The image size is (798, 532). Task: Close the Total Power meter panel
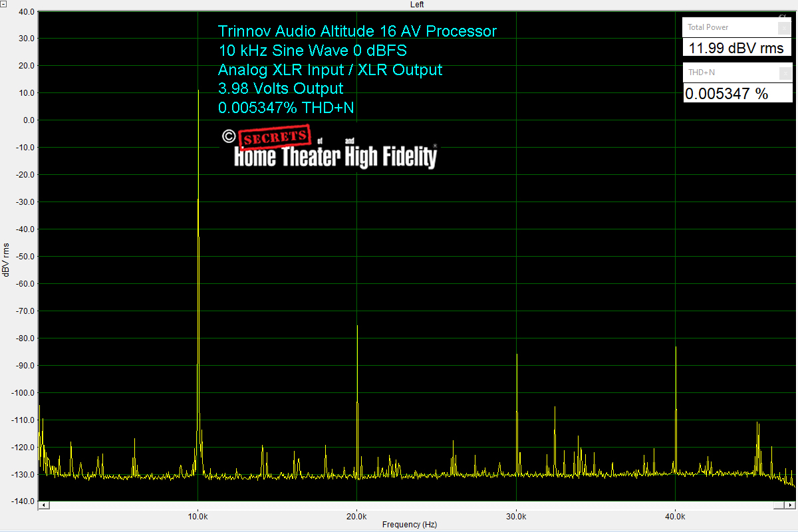[x=784, y=27]
